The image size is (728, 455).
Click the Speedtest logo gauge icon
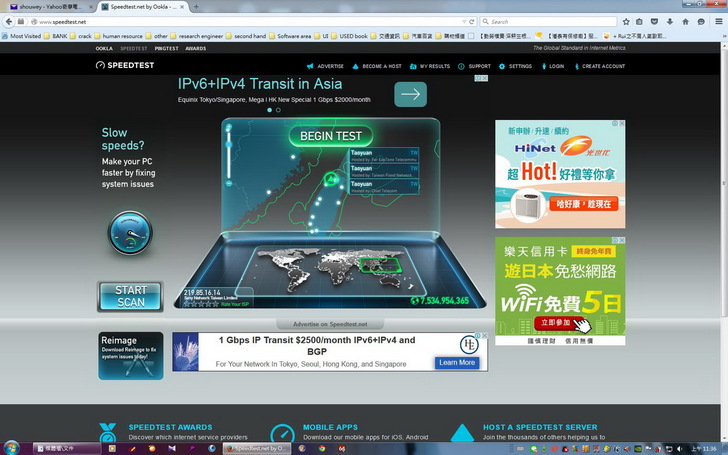click(100, 65)
